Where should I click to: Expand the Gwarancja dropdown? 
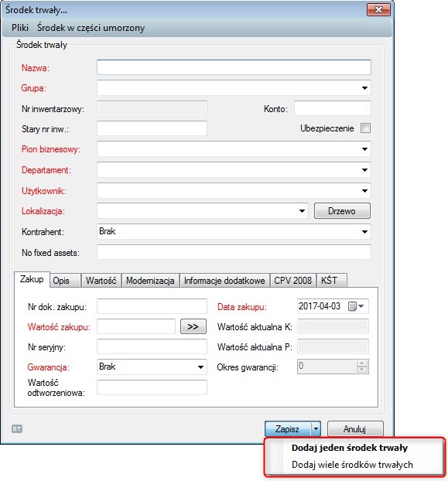click(200, 367)
